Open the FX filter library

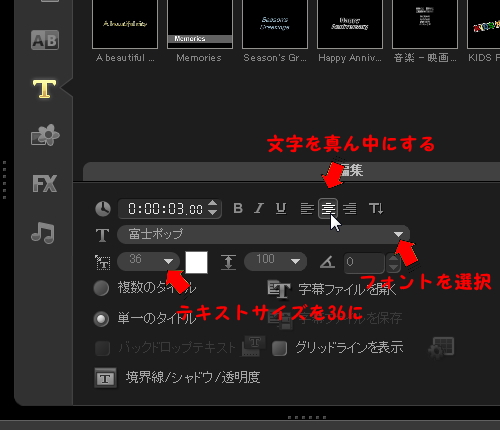tap(45, 183)
